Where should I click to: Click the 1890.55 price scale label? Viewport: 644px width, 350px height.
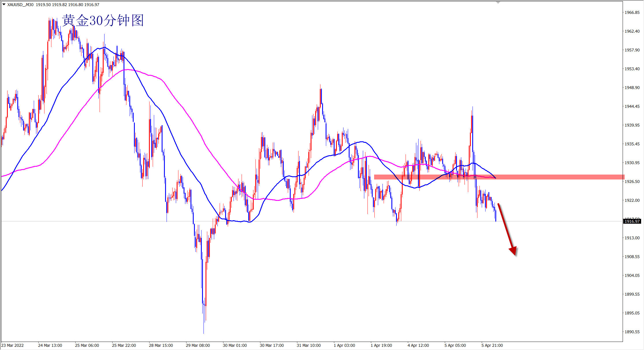632,332
